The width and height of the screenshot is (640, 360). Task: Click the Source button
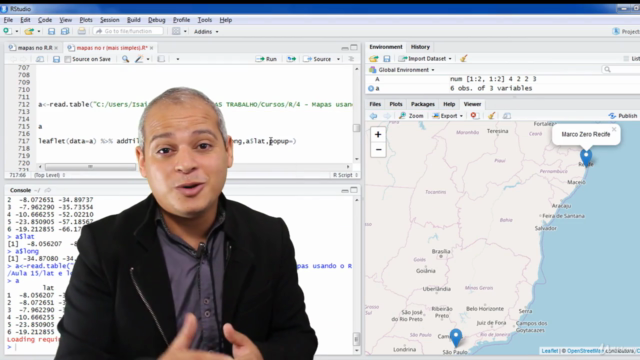coord(318,59)
